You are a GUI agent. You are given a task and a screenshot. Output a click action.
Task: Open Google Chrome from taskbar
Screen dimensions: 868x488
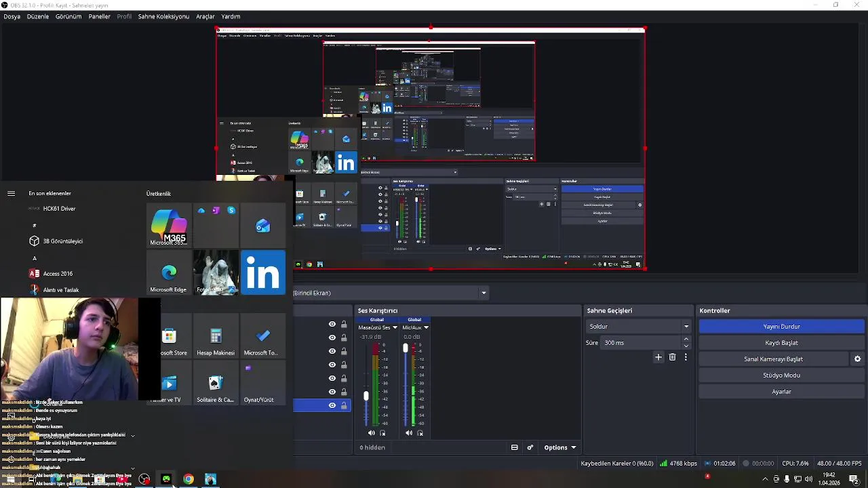[189, 479]
